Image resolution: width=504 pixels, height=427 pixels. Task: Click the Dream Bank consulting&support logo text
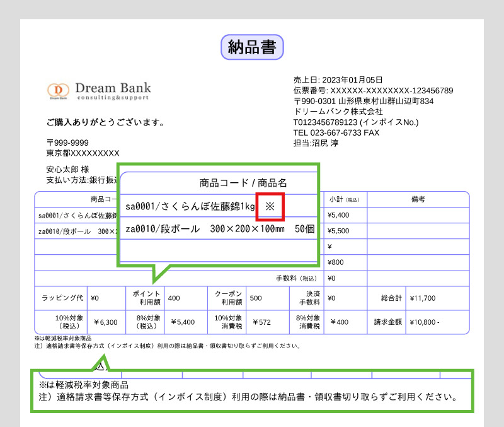(113, 91)
